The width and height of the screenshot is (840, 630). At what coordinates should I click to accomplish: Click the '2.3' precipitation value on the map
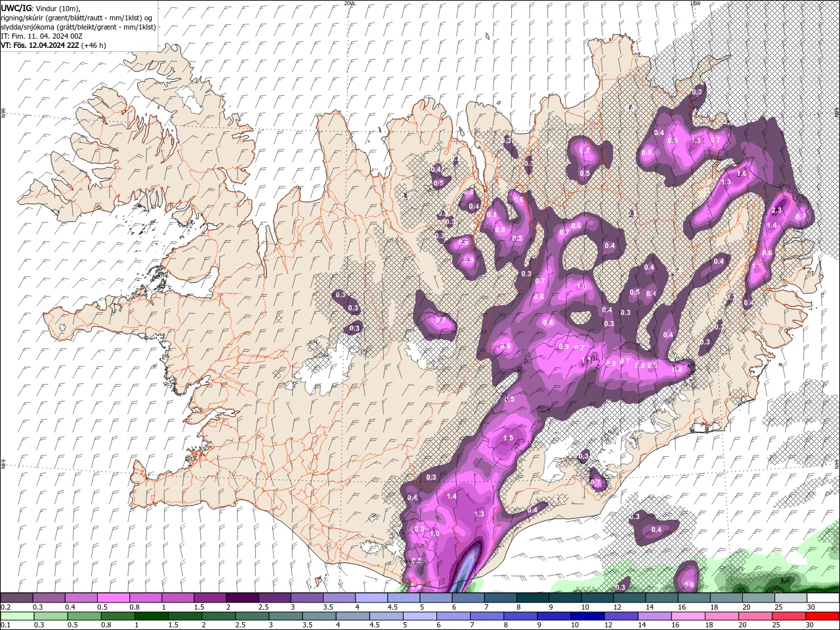click(776, 211)
